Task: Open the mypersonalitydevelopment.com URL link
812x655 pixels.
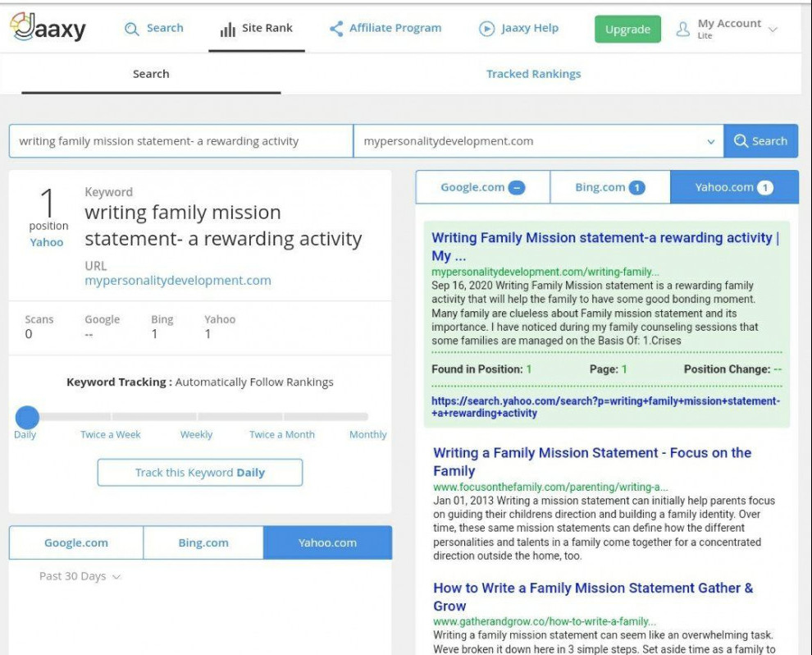Action: 178,281
